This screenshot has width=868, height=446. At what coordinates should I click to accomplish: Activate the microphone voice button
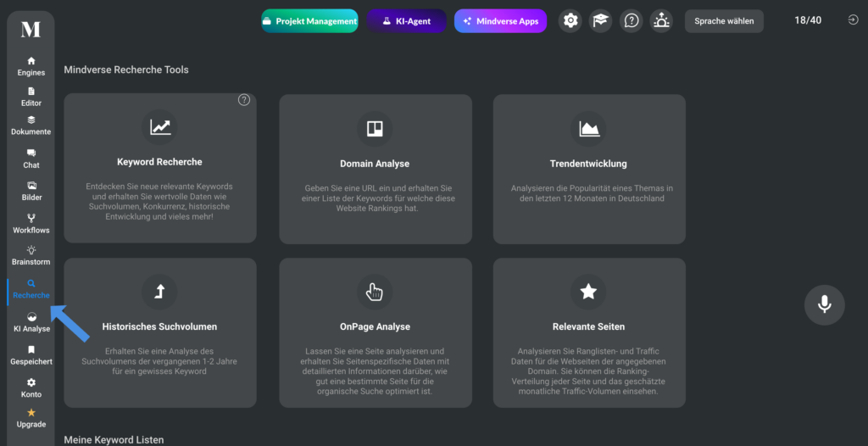click(824, 304)
